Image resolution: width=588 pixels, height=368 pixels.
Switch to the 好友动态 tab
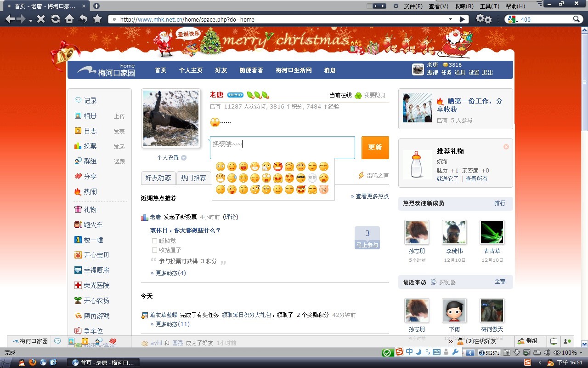point(158,178)
